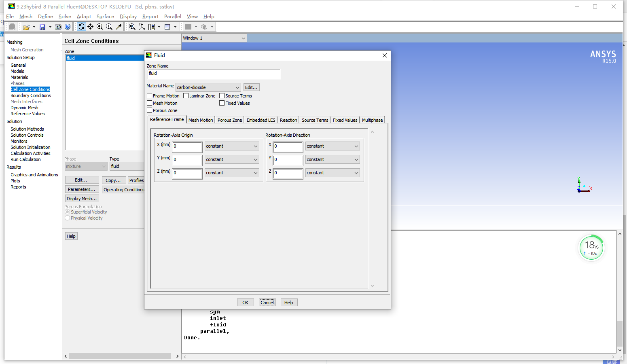This screenshot has width=627, height=364.
Task: Select the rotate view tool
Action: click(x=81, y=27)
